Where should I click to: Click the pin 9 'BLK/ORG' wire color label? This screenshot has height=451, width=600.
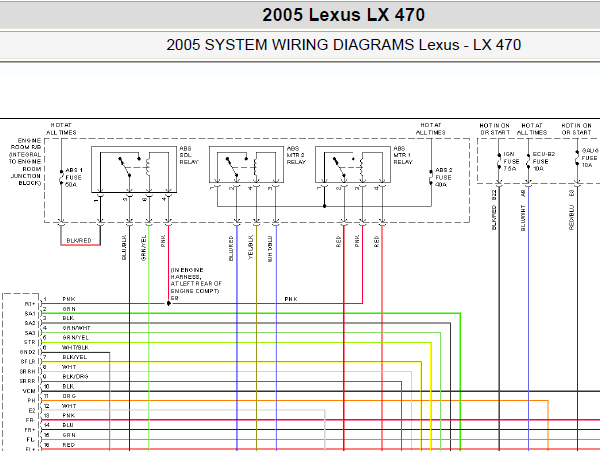75,377
